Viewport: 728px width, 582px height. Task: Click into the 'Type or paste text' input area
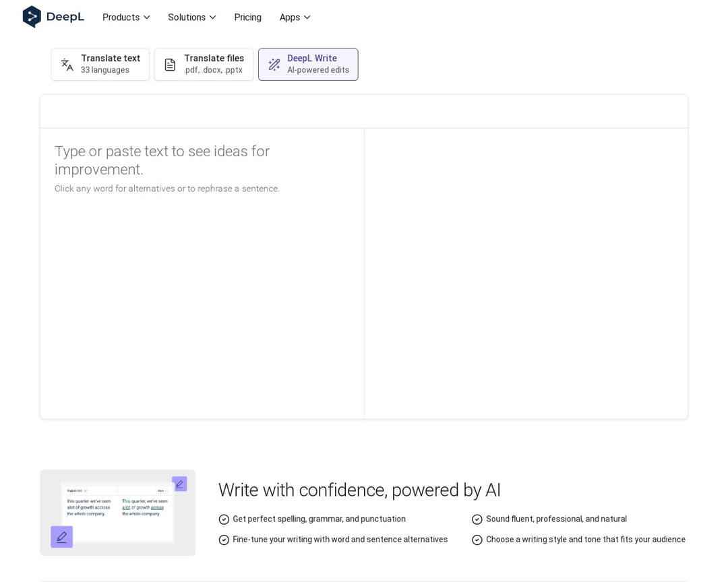(x=202, y=269)
